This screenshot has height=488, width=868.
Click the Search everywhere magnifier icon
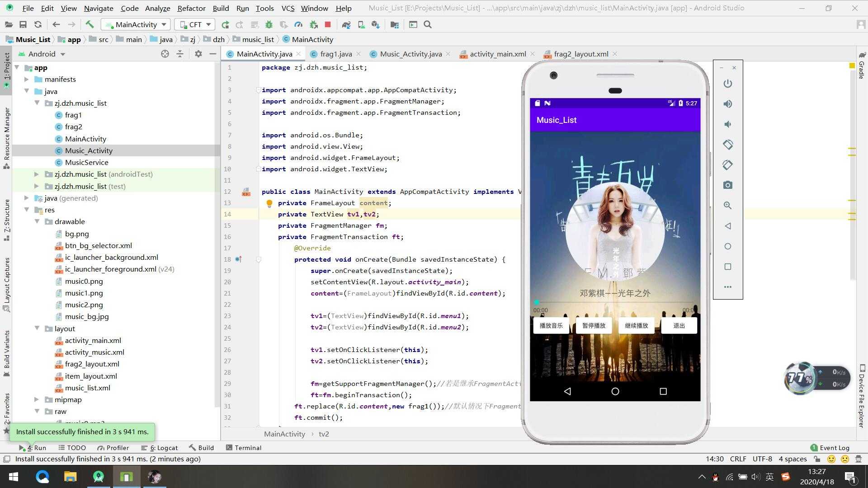click(x=428, y=24)
